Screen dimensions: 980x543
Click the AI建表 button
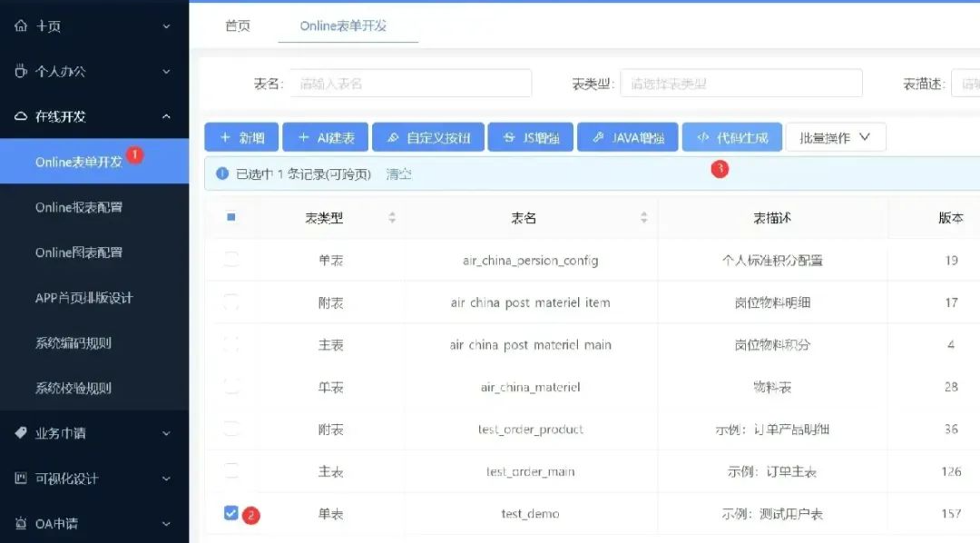[x=325, y=137]
